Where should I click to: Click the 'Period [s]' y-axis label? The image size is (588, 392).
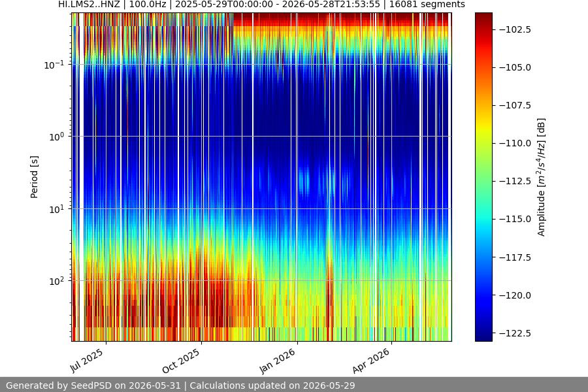click(34, 177)
